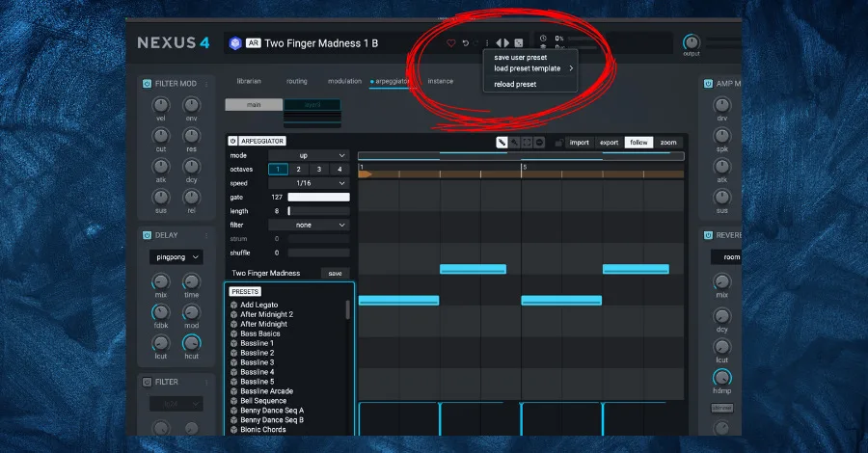Switch to the librarian tab
The width and height of the screenshot is (868, 453).
pos(249,81)
